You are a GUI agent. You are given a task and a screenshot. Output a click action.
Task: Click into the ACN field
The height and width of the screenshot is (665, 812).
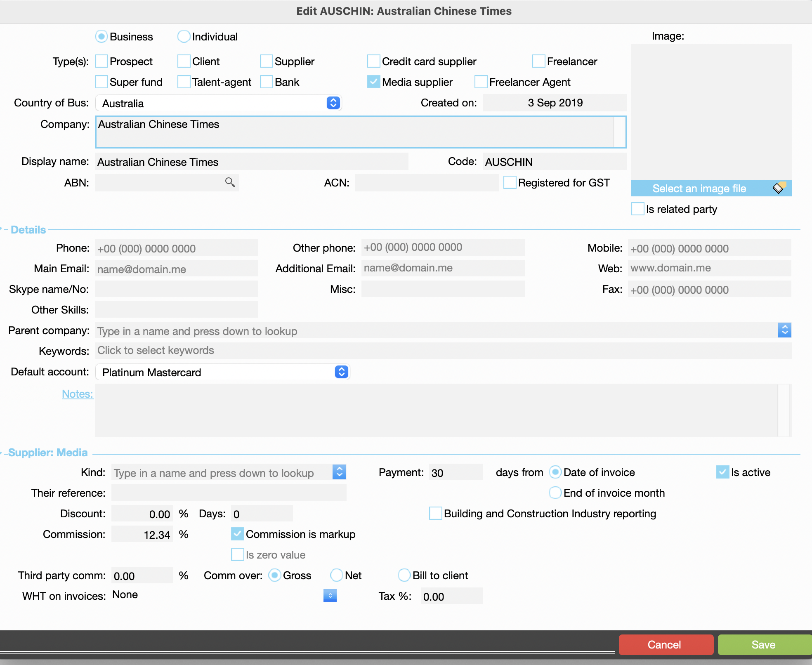point(427,183)
